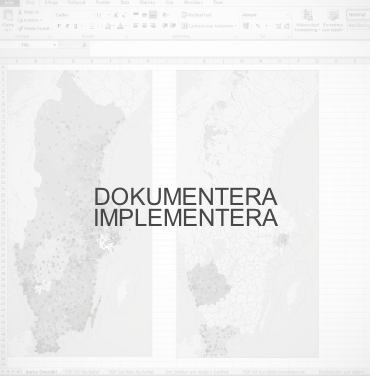Select the Normal cell style button
This screenshot has width=370, height=376.
tap(358, 15)
